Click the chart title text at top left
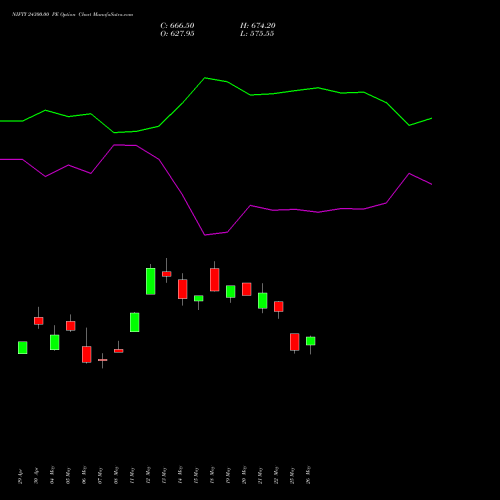The height and width of the screenshot is (500, 500). (x=72, y=15)
